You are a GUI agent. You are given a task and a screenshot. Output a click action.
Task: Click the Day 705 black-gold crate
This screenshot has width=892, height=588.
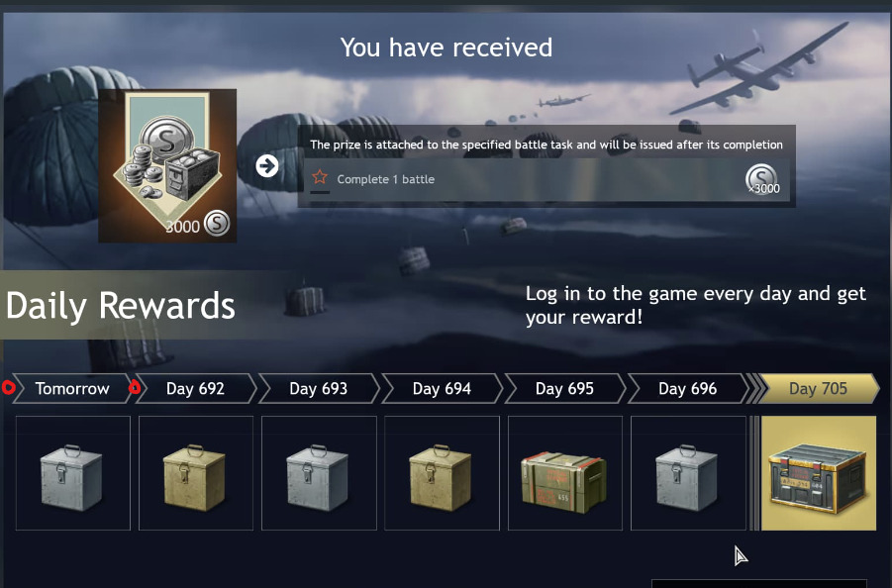(819, 473)
